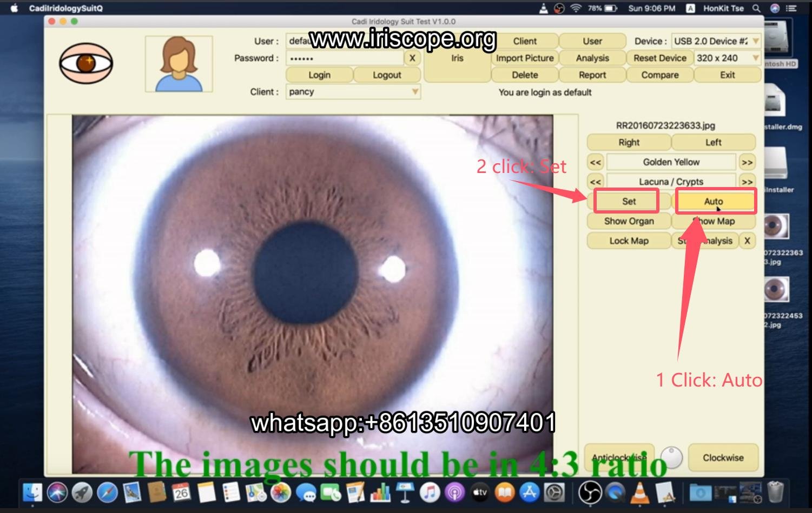Viewport: 812px width, 513px height.
Task: Open the Analysis button
Action: [592, 58]
